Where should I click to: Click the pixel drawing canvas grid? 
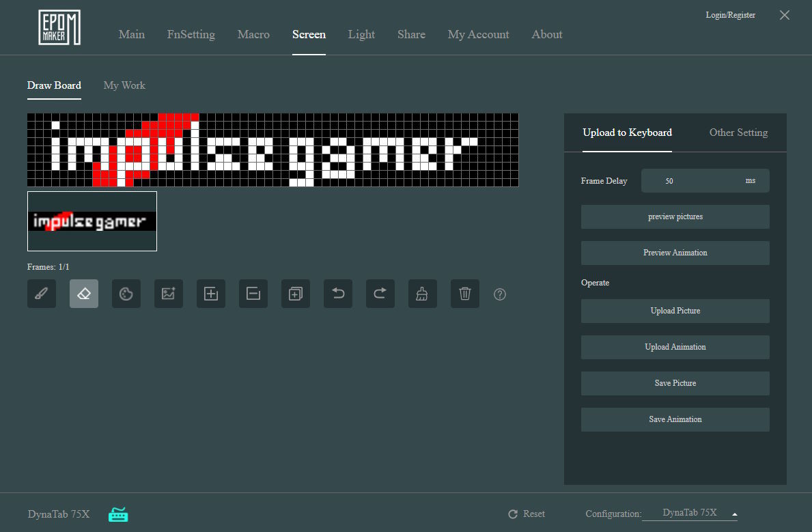[x=273, y=150]
